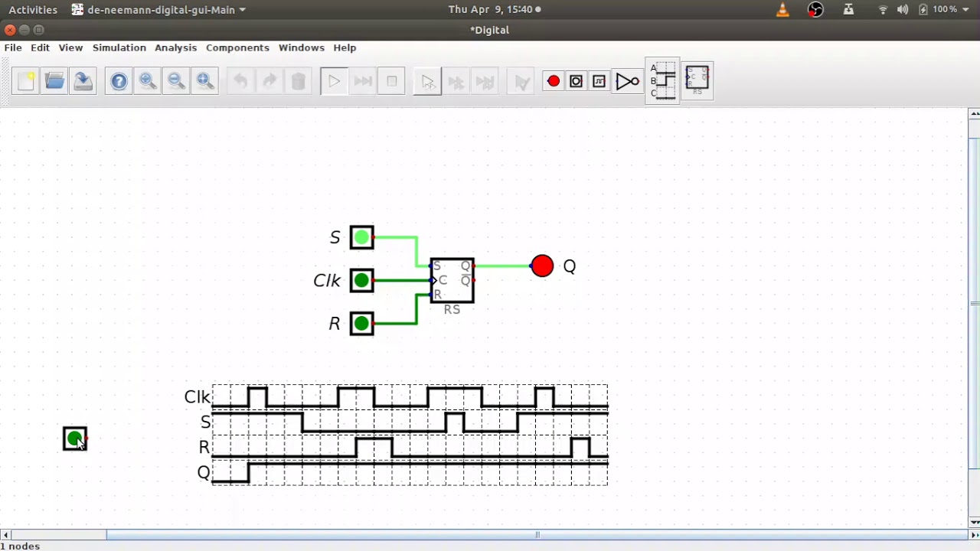Open the Components menu

point(237,47)
